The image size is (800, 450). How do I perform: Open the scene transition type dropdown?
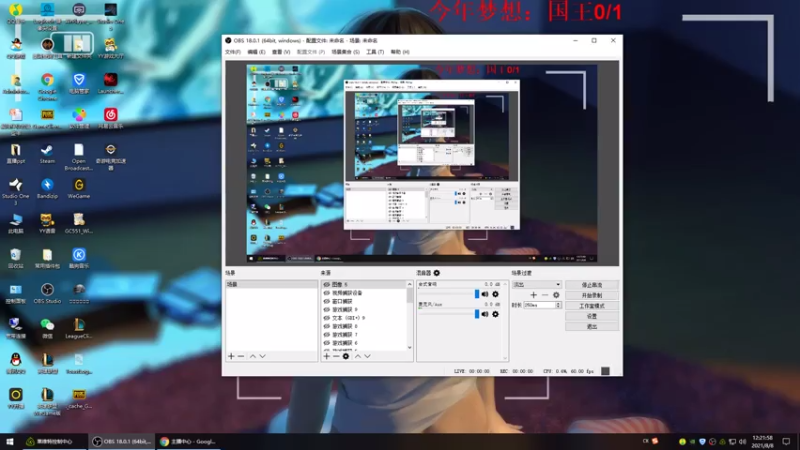(x=537, y=285)
